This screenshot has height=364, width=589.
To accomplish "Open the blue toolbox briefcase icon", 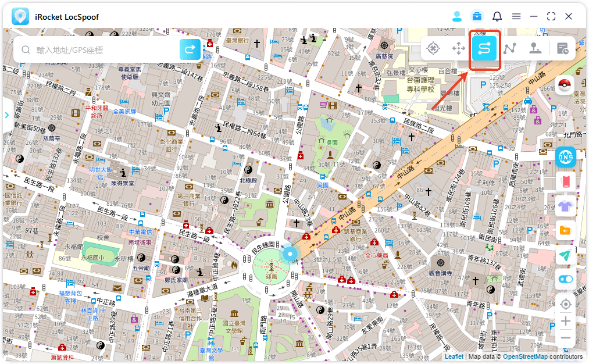I will 477,16.
